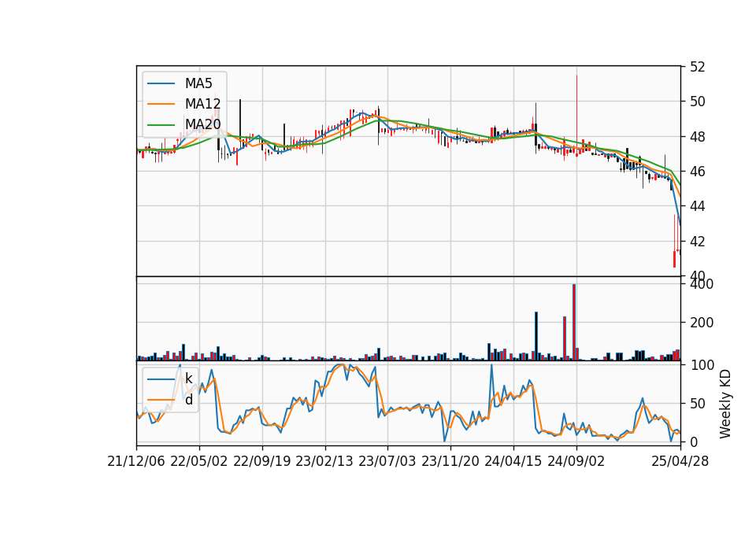The image size is (756, 543).
Task: Click the KD axis value 0
Action: 693,441
